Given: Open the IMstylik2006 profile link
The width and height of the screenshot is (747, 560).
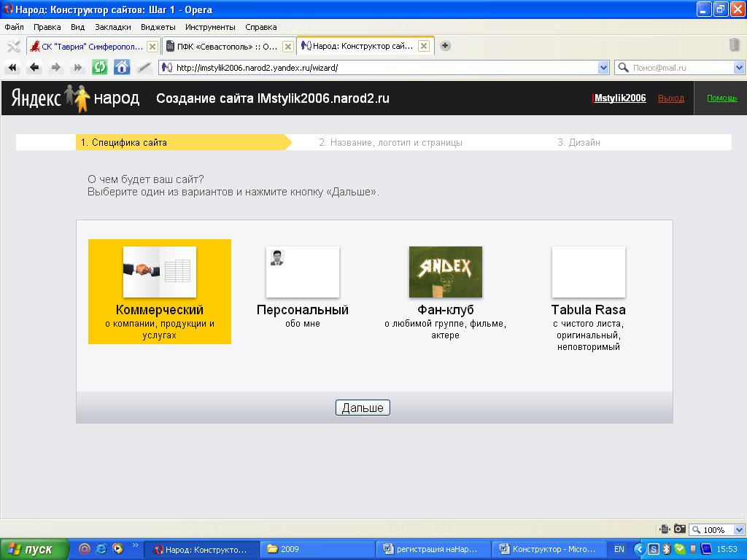Looking at the screenshot, I should click(x=619, y=98).
